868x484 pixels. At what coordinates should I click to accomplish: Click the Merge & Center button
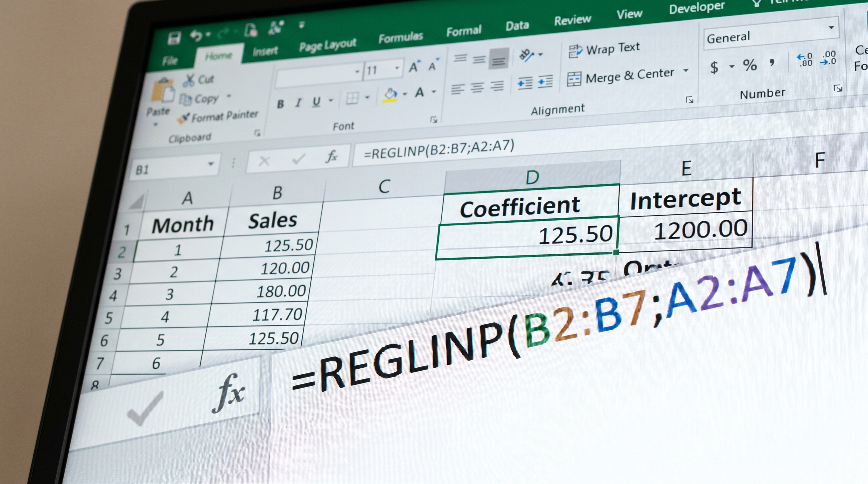tap(620, 77)
